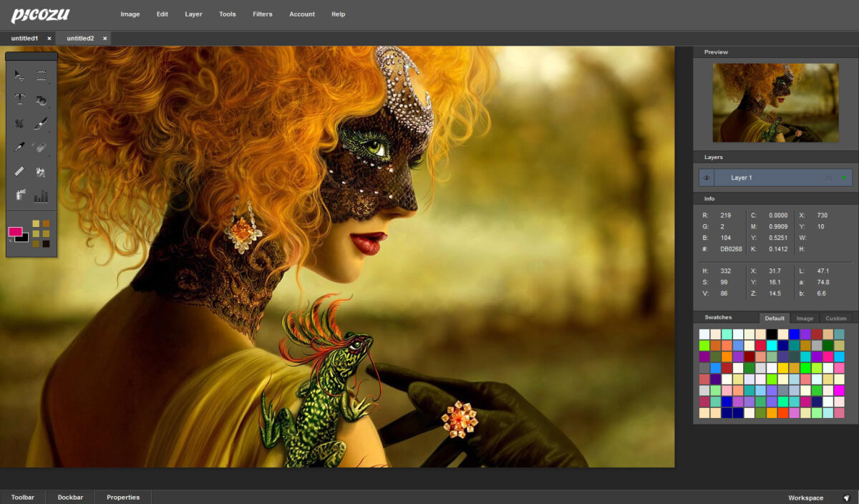Click the bar-chart Histogram tool icon

(42, 195)
